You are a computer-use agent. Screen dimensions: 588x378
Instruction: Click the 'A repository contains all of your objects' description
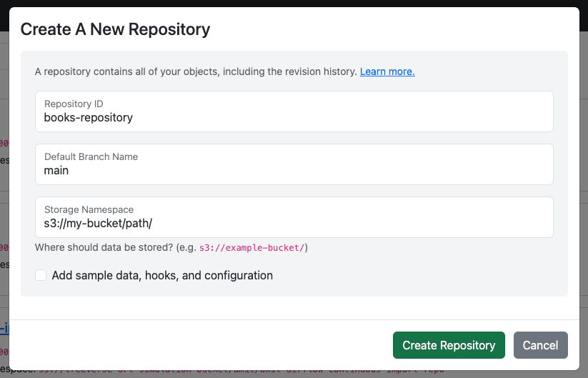[x=196, y=71]
